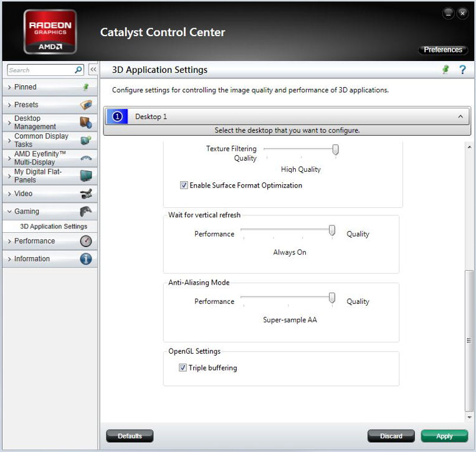Click the pushpin icon in Pinned row
This screenshot has height=452, width=476.
(x=86, y=87)
